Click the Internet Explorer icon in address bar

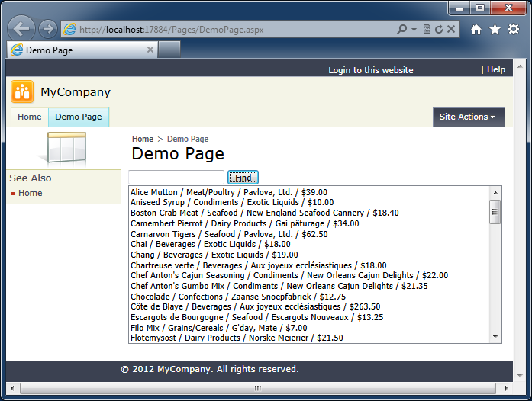(69, 30)
